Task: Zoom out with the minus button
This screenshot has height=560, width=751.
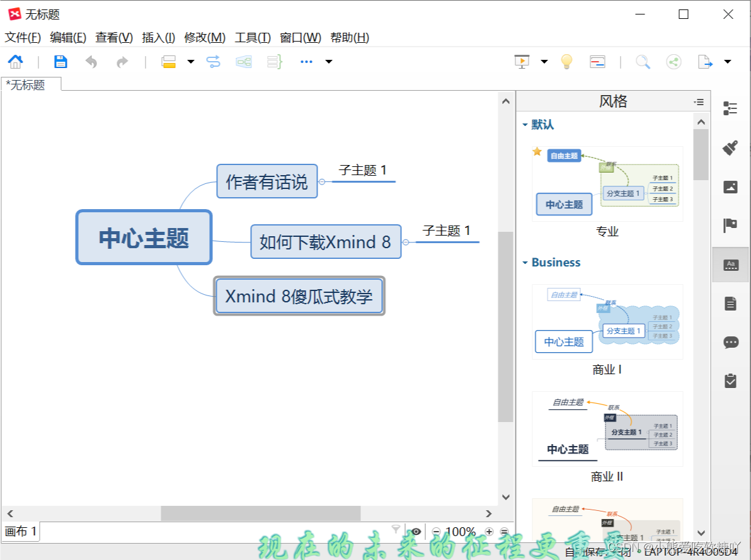Action: tap(437, 531)
